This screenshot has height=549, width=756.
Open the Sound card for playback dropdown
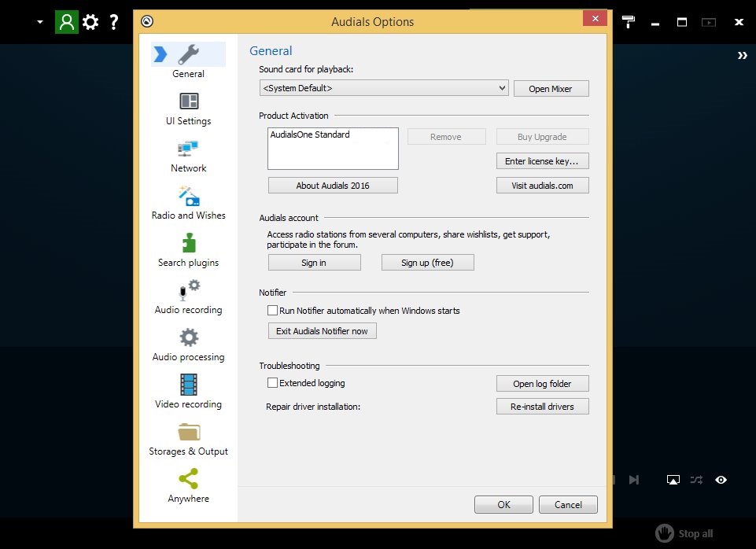tap(384, 88)
